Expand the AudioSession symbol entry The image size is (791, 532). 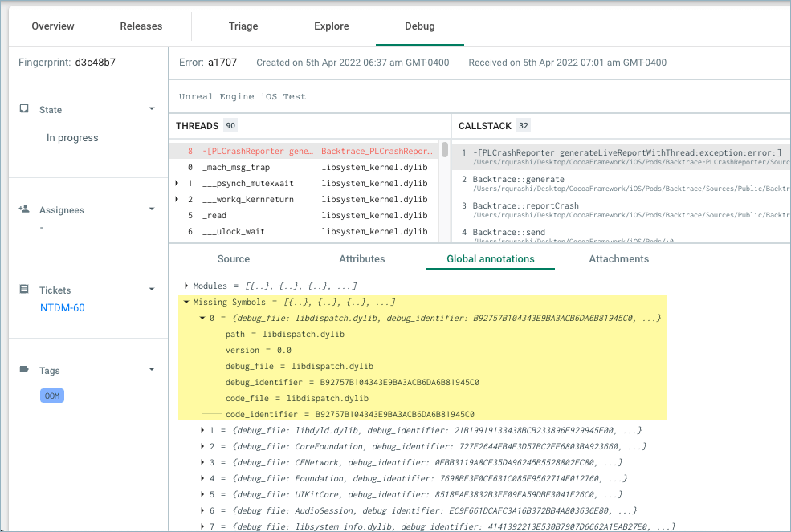(x=202, y=511)
